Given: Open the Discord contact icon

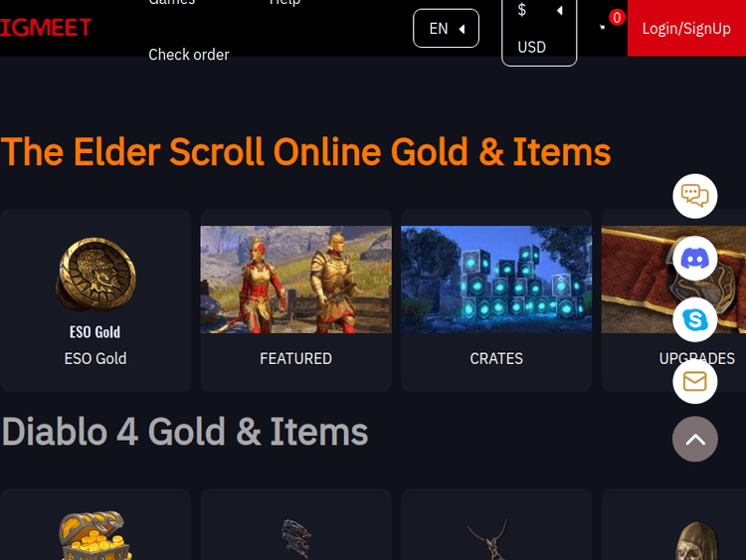Looking at the screenshot, I should [x=694, y=259].
